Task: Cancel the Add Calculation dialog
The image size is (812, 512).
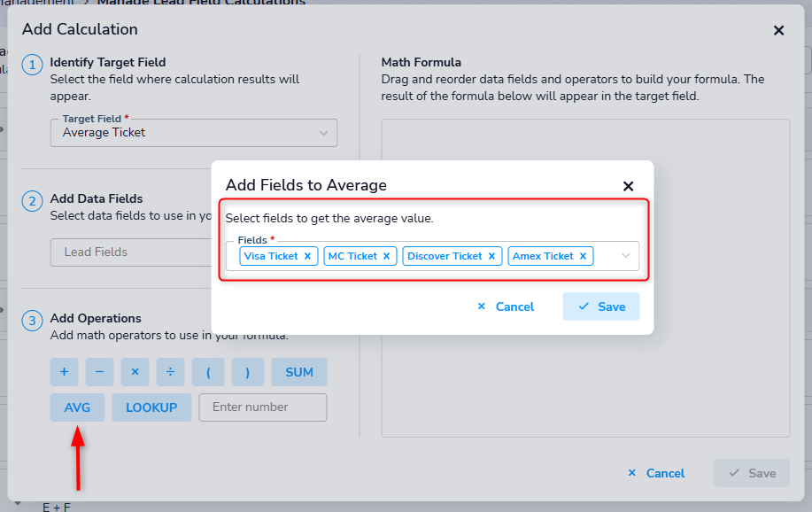Action: point(656,473)
